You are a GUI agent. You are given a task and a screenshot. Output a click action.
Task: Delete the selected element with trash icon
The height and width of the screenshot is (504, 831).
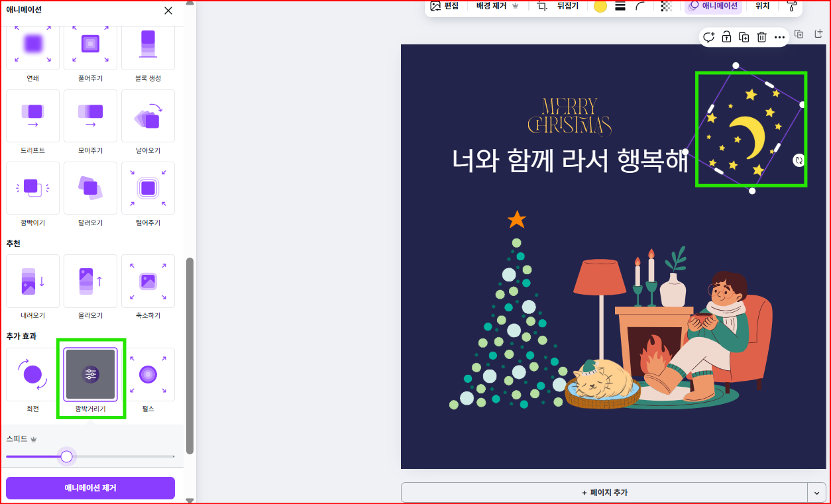pyautogui.click(x=761, y=37)
